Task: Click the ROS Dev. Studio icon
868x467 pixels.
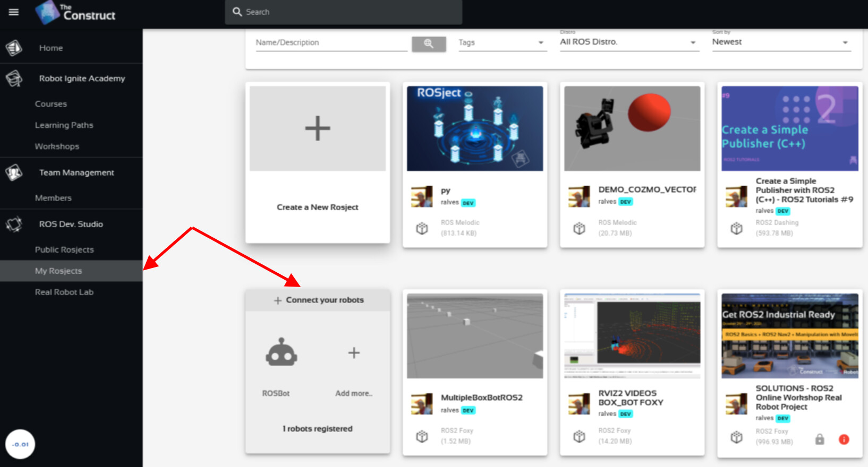Action: pyautogui.click(x=14, y=224)
